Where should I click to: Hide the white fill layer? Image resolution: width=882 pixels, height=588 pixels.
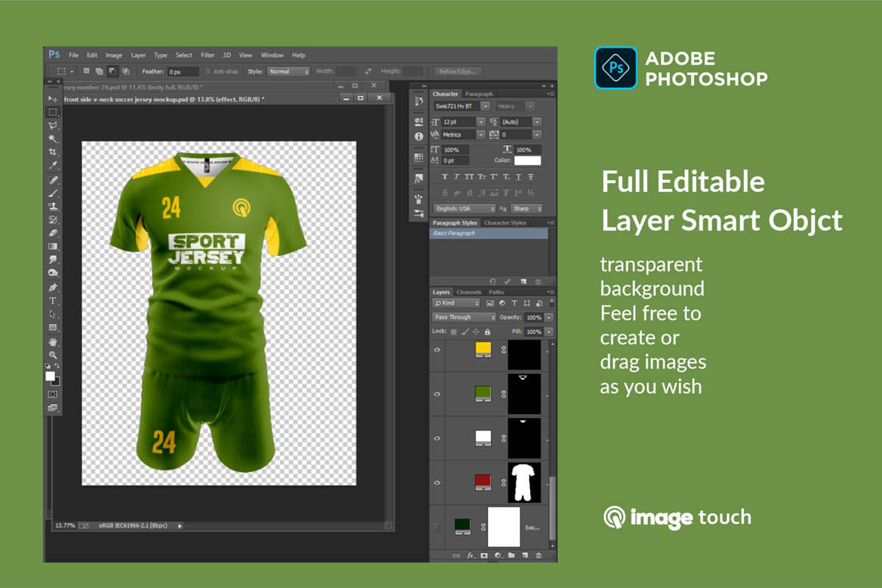pos(437,438)
